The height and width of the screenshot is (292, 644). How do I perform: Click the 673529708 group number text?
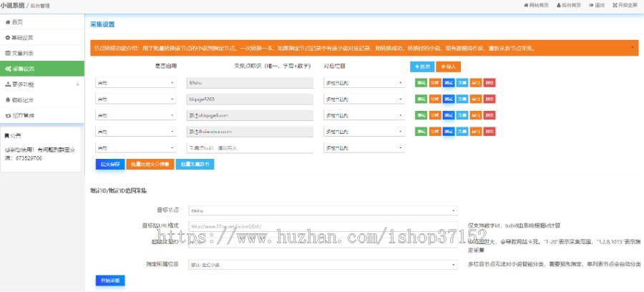click(x=29, y=158)
